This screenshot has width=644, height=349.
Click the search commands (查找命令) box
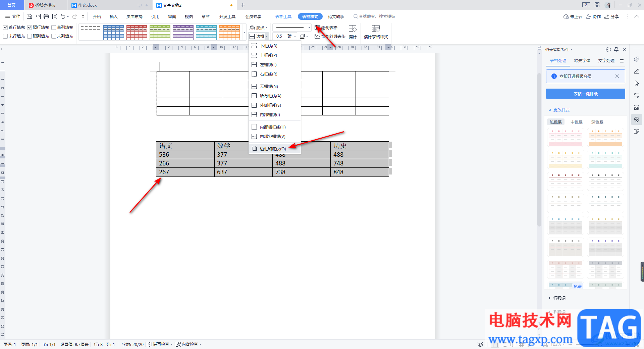(x=374, y=16)
